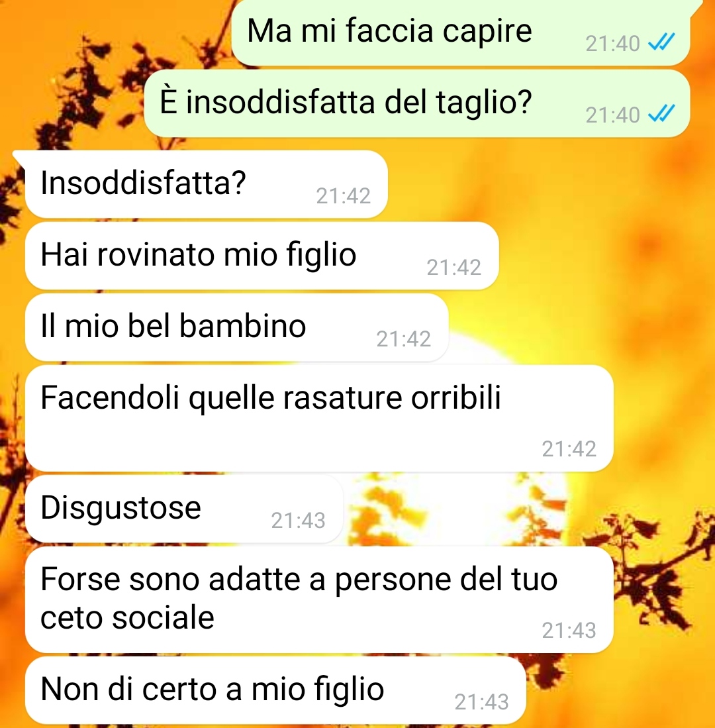Tap the 'Insoddisfatta?' received message
Viewport: 715px width, 728px height.
(206, 184)
